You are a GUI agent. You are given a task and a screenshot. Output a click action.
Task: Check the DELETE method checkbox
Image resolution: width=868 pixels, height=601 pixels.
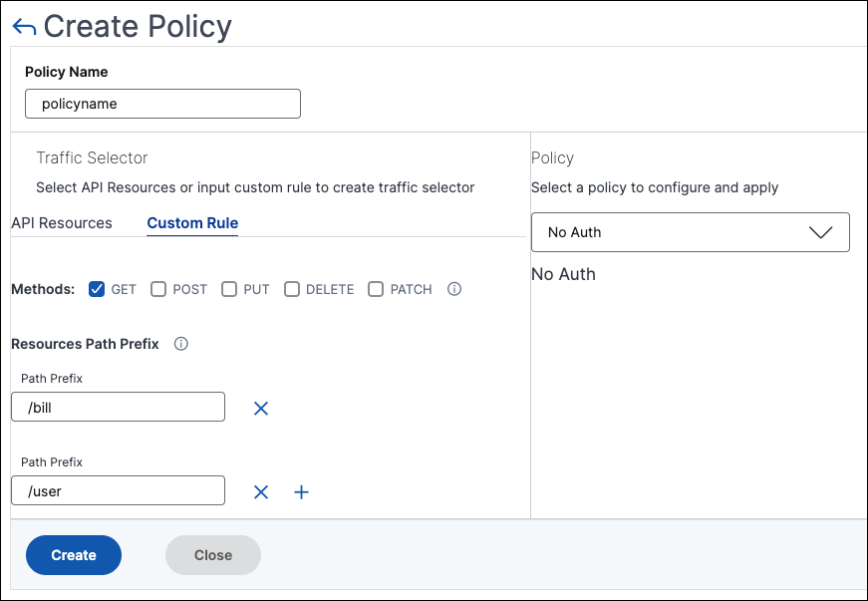pyautogui.click(x=292, y=289)
